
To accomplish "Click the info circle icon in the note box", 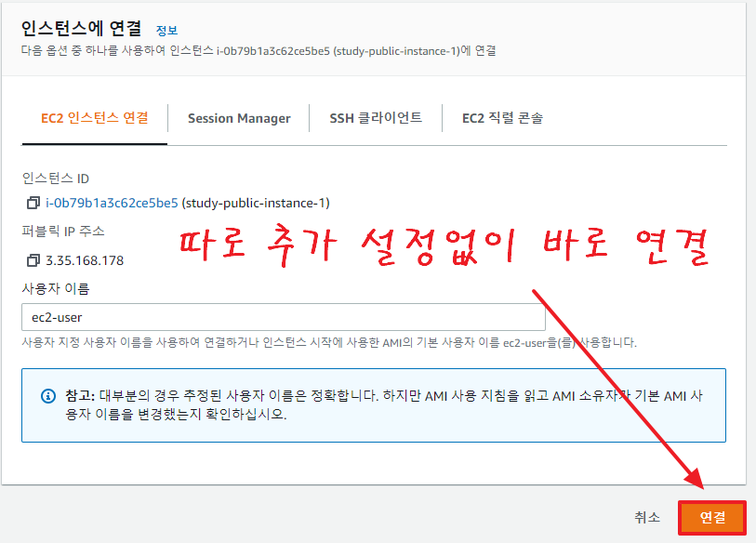I will click(47, 396).
